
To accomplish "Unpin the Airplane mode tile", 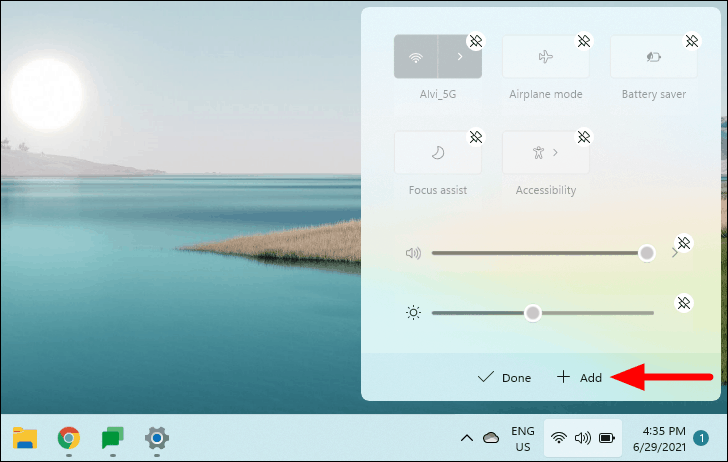I will point(584,41).
